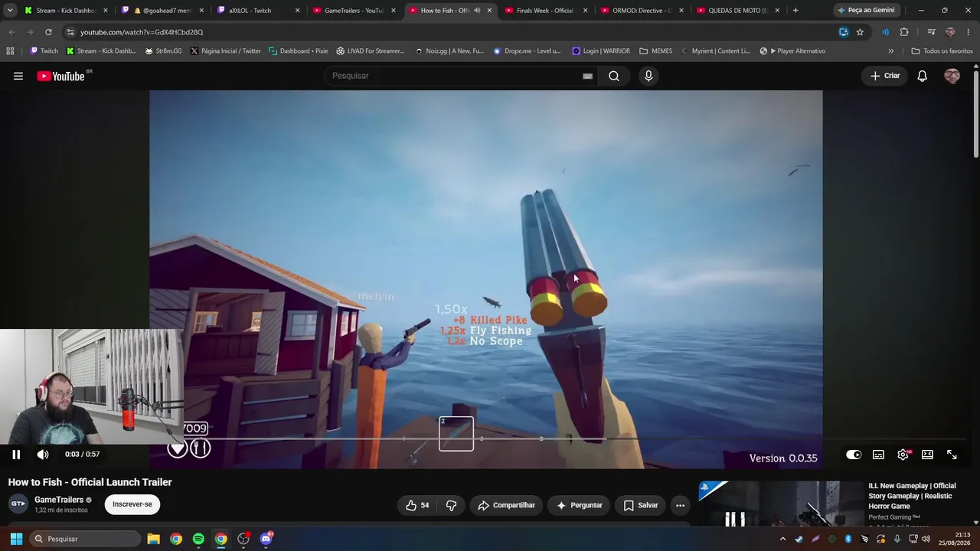This screenshot has width=980, height=551.
Task: Switch to the ORMOD: Directive tab
Action: (x=642, y=11)
